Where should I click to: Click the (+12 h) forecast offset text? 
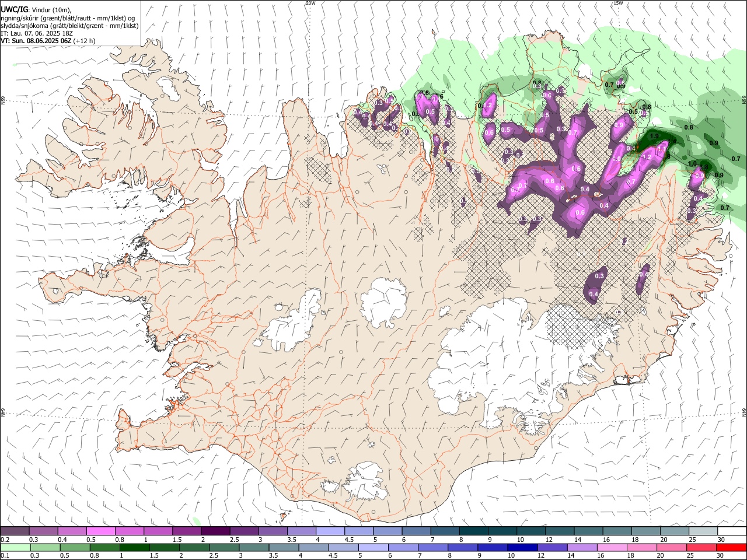click(85, 41)
